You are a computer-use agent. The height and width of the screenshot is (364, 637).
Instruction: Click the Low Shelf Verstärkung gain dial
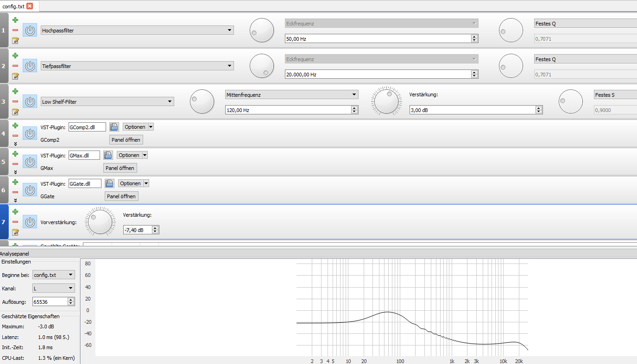click(x=387, y=101)
